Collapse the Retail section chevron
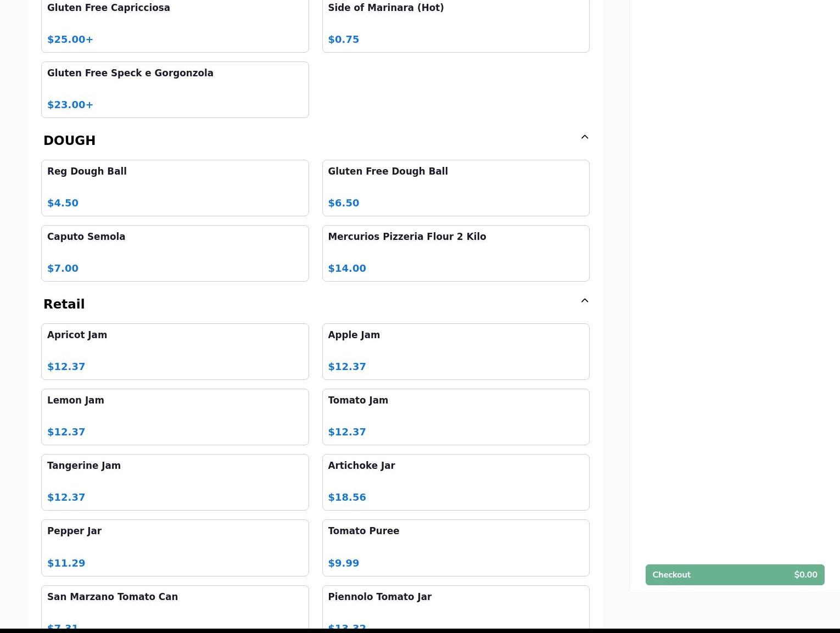Image resolution: width=840 pixels, height=633 pixels. point(584,301)
